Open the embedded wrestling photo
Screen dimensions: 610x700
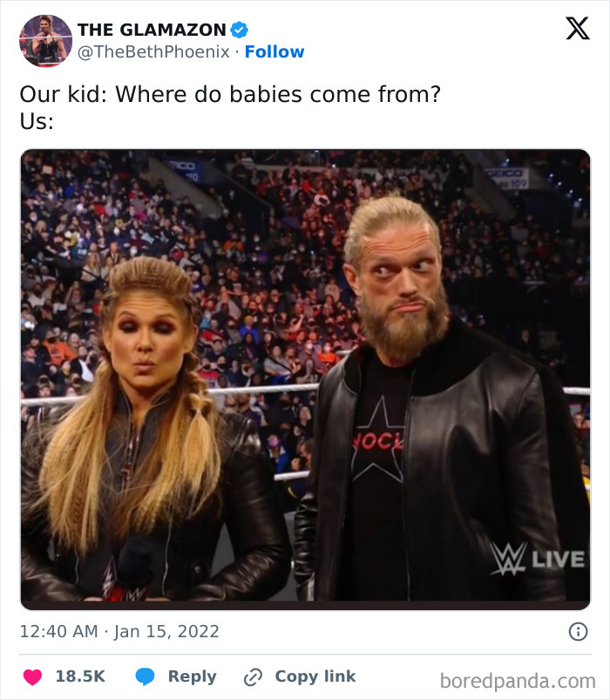305,375
